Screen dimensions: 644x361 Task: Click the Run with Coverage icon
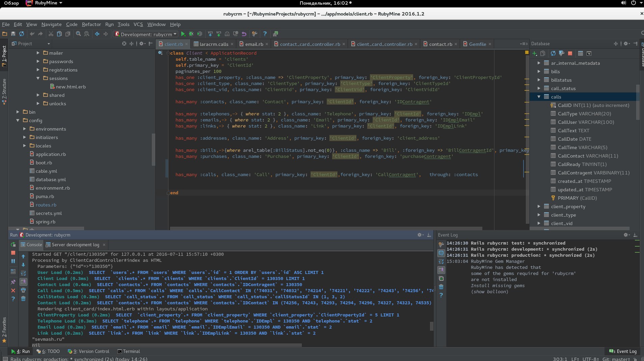pyautogui.click(x=200, y=34)
